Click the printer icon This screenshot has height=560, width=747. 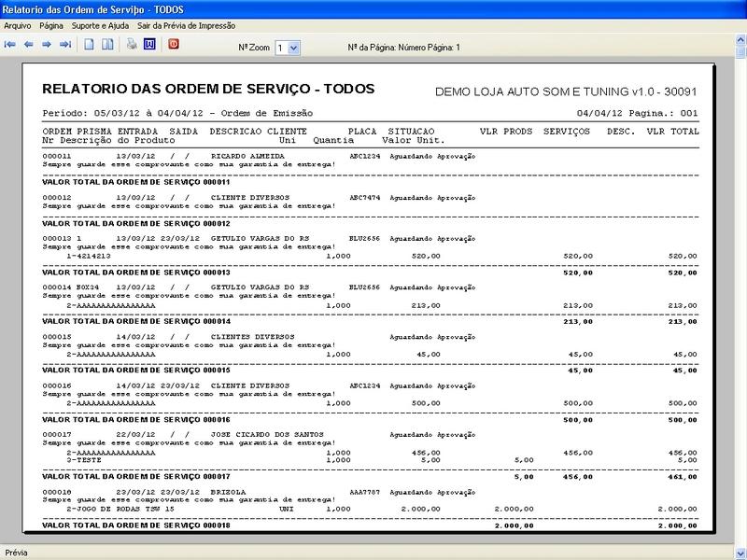132,45
